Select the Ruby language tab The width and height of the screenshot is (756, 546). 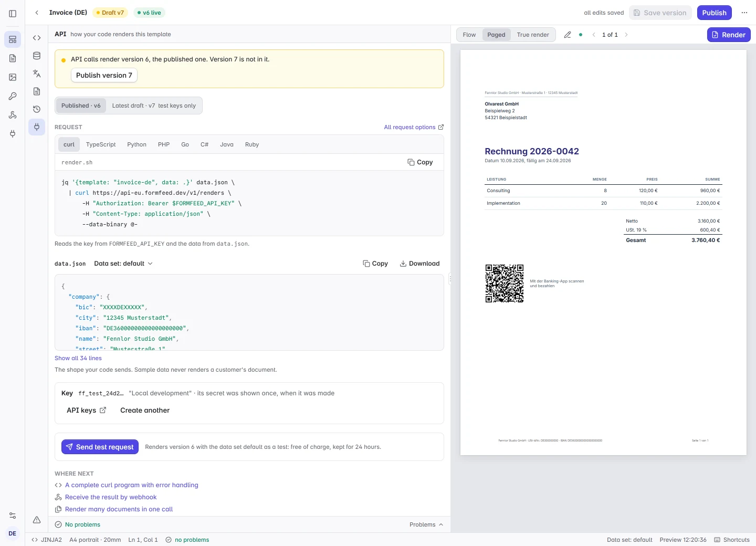[x=252, y=144]
